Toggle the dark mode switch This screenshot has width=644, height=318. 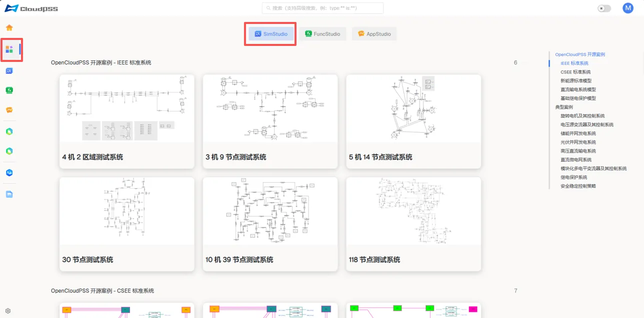click(x=604, y=8)
